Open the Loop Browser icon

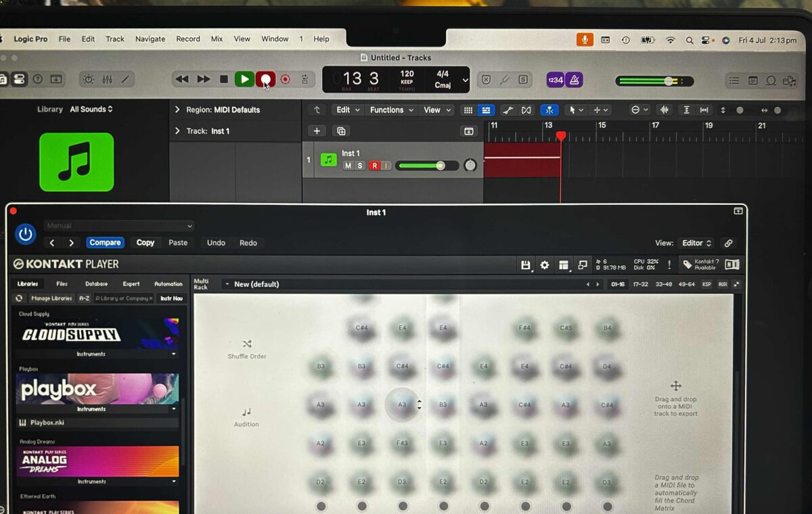[771, 80]
